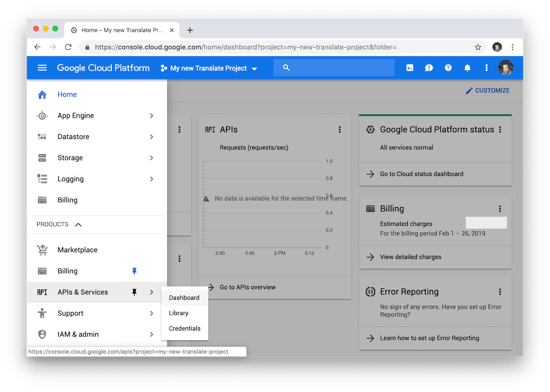This screenshot has height=392, width=550.
Task: Open IAM & admin using its shield icon
Action: pyautogui.click(x=42, y=334)
